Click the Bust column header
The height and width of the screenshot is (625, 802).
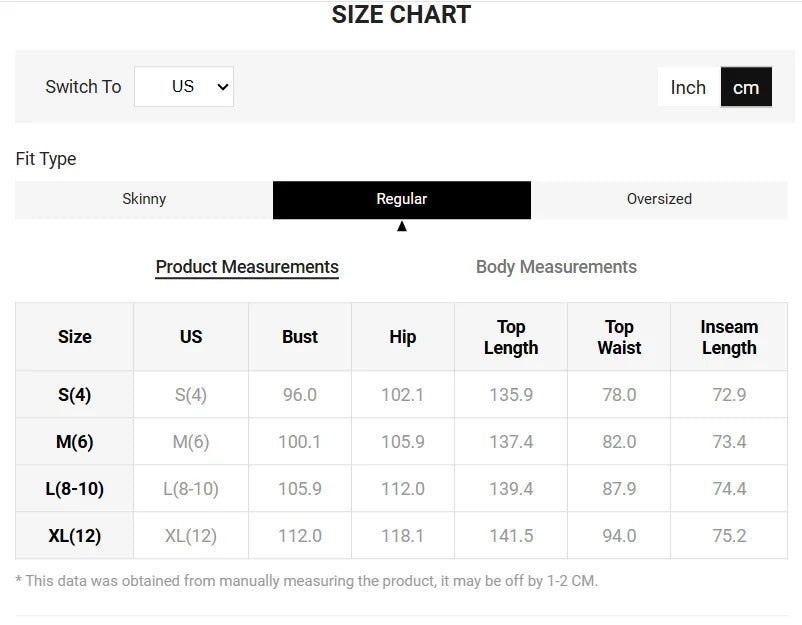point(300,337)
